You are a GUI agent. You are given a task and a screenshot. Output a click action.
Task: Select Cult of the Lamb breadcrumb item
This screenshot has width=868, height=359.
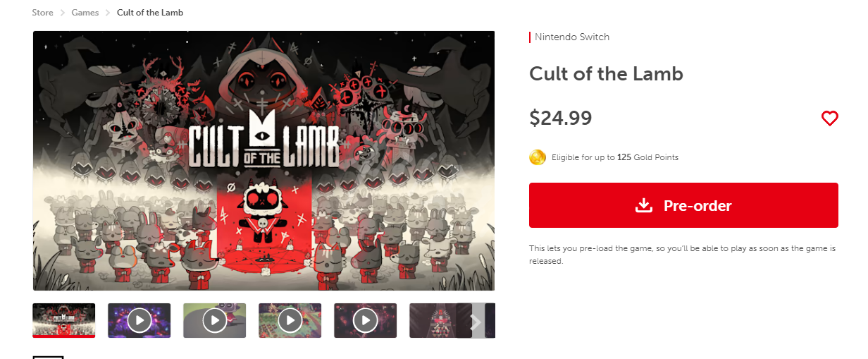(150, 13)
